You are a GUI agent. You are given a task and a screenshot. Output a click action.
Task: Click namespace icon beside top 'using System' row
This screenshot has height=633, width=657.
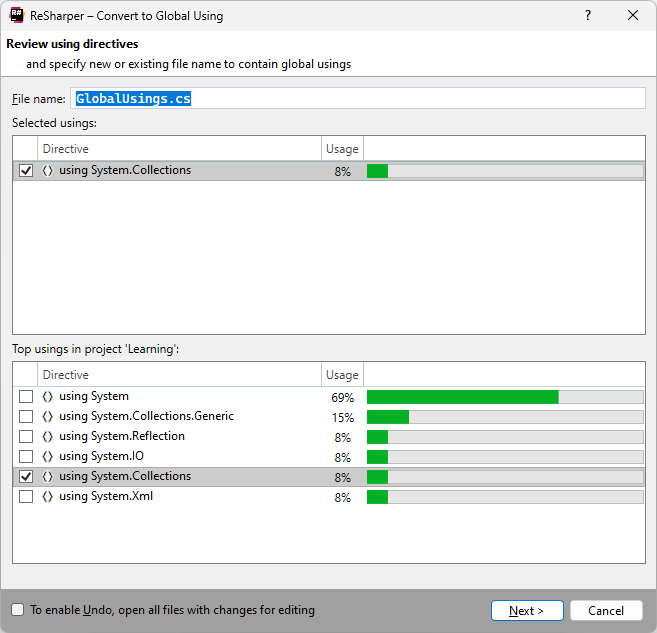[48, 397]
